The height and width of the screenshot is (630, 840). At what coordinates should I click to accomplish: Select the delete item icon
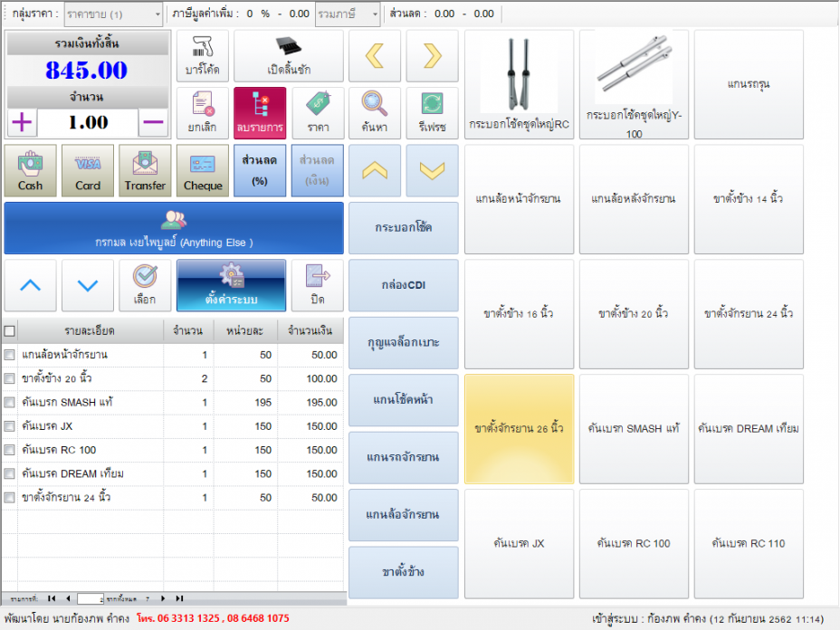click(x=260, y=112)
